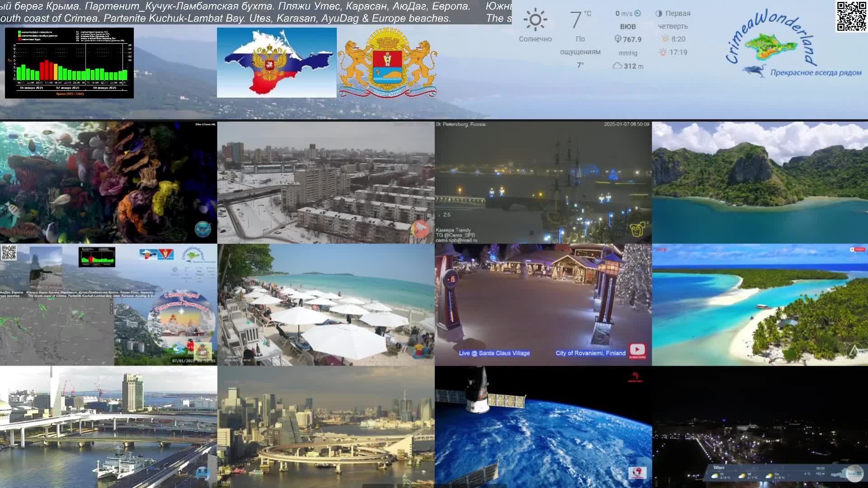868x488 pixels.
Task: Open the harbor bridge and ship feed
Action: pyautogui.click(x=108, y=427)
